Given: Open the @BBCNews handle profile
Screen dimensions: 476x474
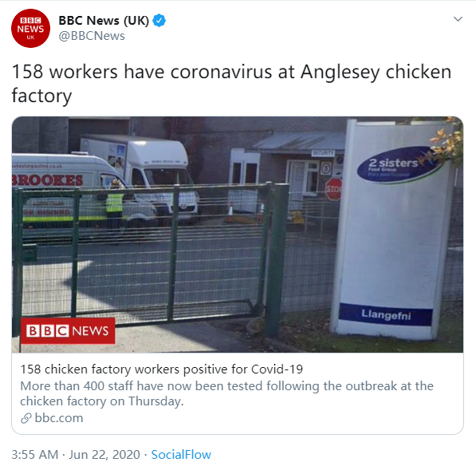Looking at the screenshot, I should (92, 36).
